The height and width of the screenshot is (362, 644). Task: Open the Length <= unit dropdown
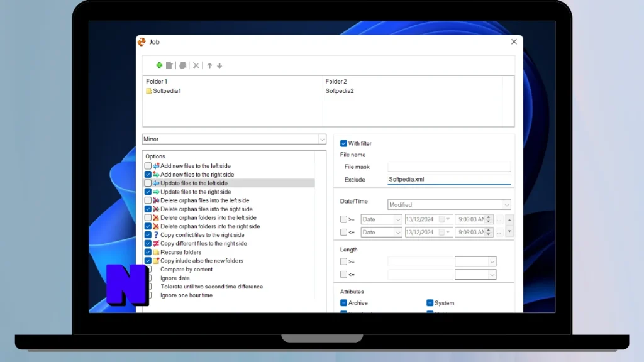492,275
